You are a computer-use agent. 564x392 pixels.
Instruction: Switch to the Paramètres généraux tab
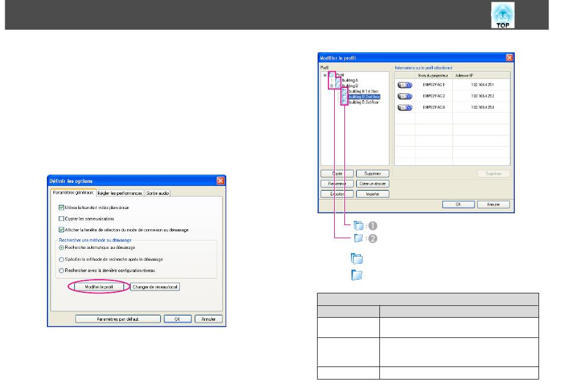(x=73, y=192)
